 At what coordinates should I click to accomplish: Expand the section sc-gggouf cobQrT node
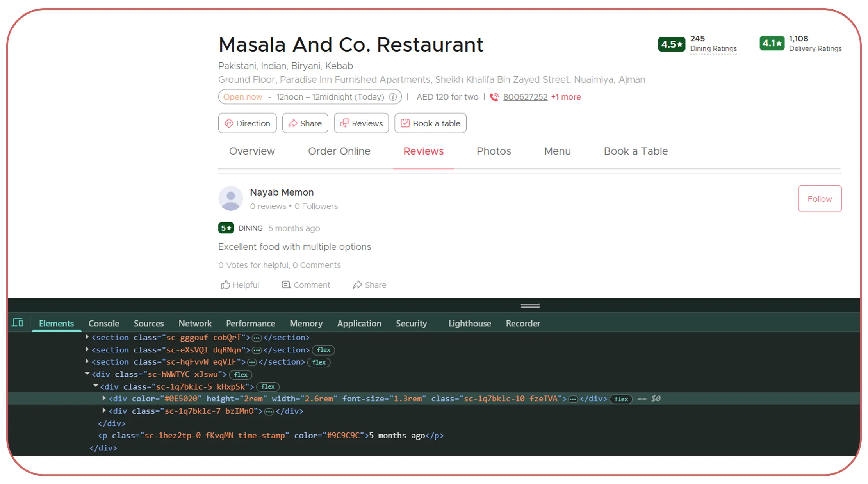click(87, 337)
